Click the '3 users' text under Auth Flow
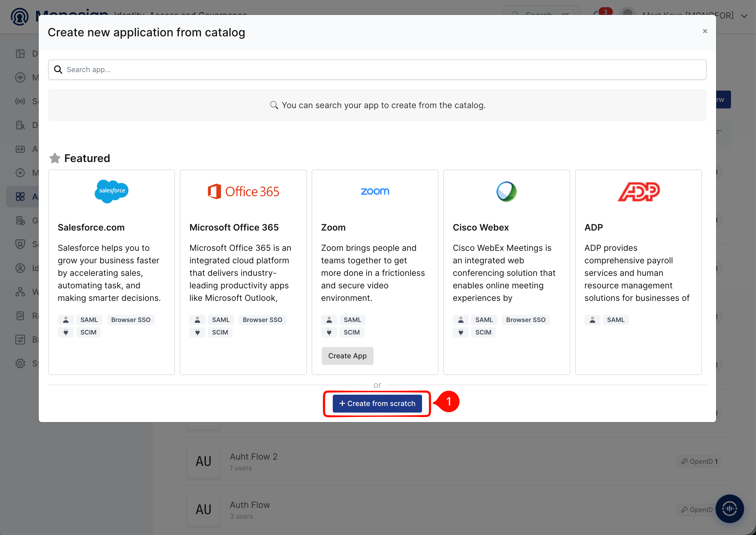 [x=241, y=516]
